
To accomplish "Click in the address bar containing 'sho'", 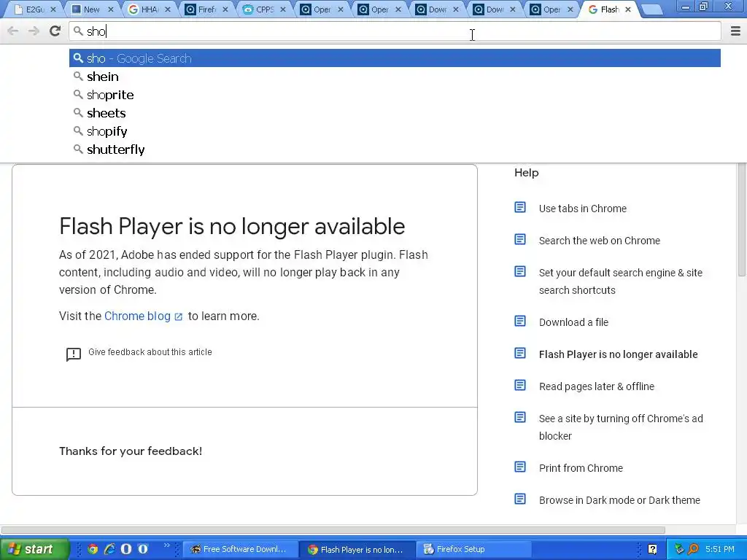I will (x=395, y=31).
